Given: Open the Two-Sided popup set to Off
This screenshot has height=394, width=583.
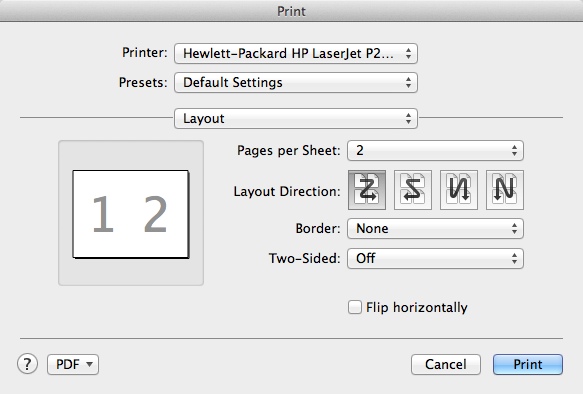Looking at the screenshot, I should tap(435, 258).
